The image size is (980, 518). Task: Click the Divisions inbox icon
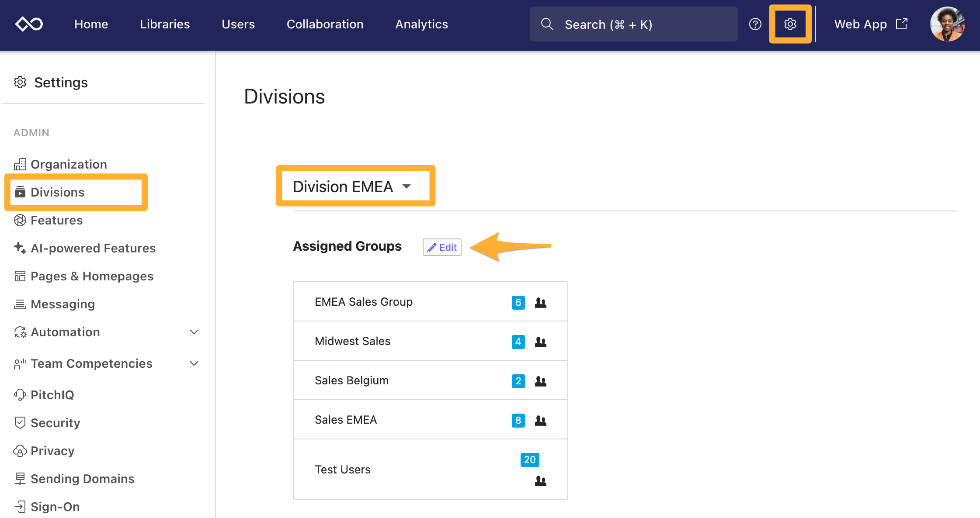coord(20,192)
